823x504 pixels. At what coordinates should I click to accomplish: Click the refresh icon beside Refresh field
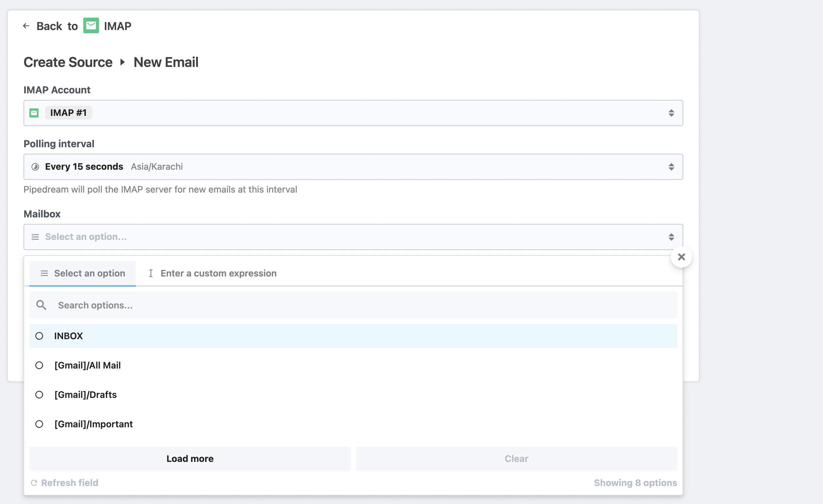(x=34, y=483)
